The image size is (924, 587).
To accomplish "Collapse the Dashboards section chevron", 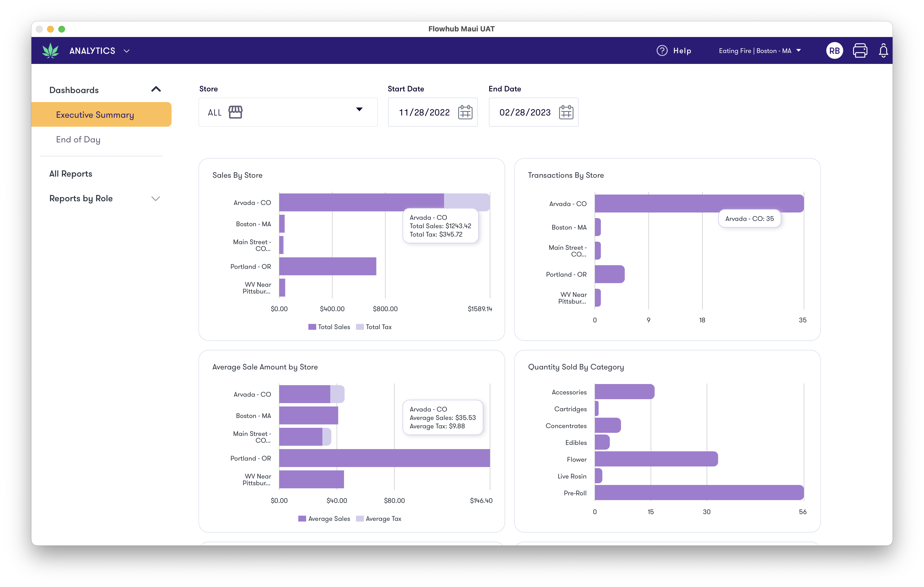I will 156,89.
